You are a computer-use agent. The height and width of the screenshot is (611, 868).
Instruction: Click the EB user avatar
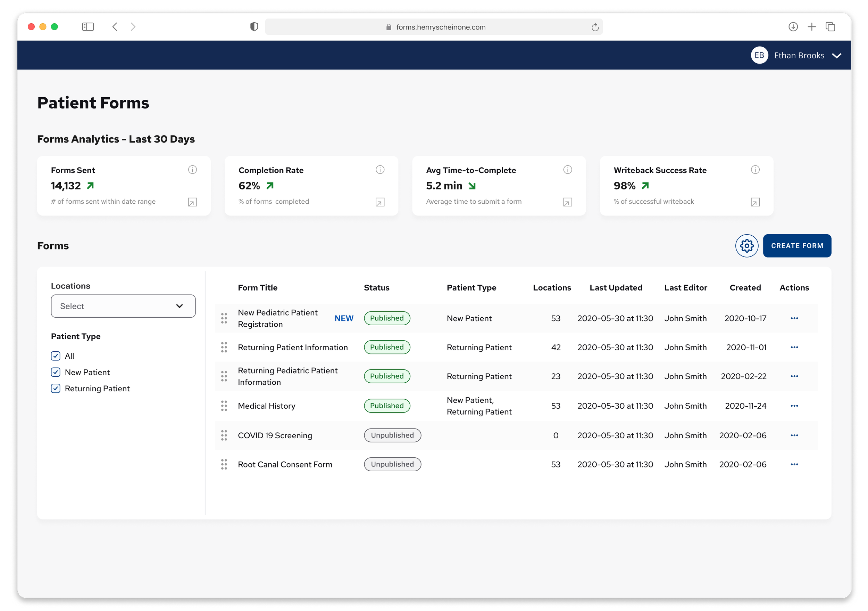coord(759,56)
